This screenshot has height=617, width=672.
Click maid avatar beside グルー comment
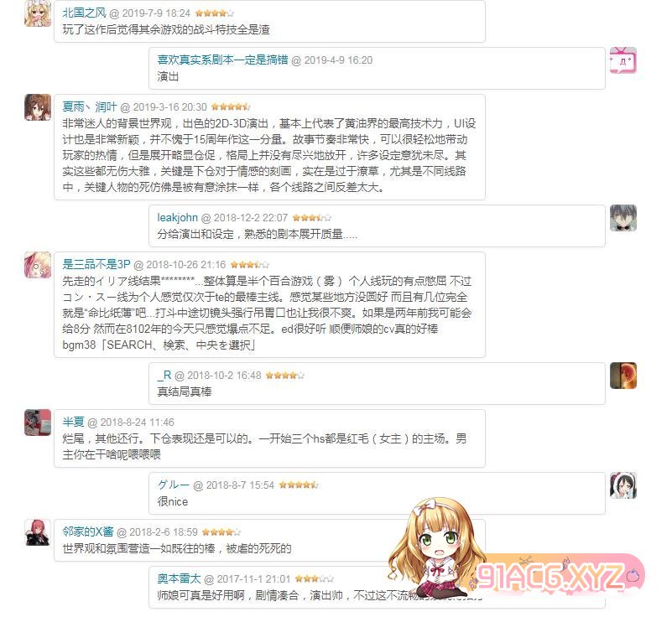623,485
